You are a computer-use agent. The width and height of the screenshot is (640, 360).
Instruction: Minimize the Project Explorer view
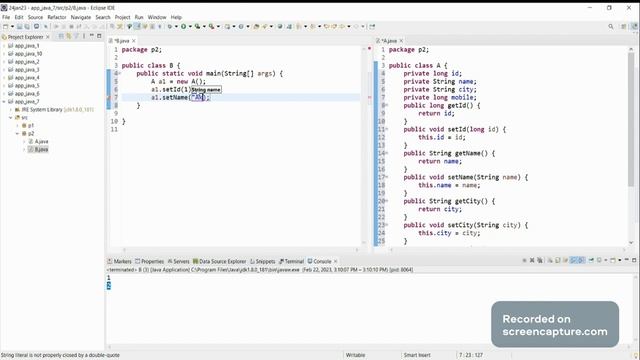click(91, 36)
